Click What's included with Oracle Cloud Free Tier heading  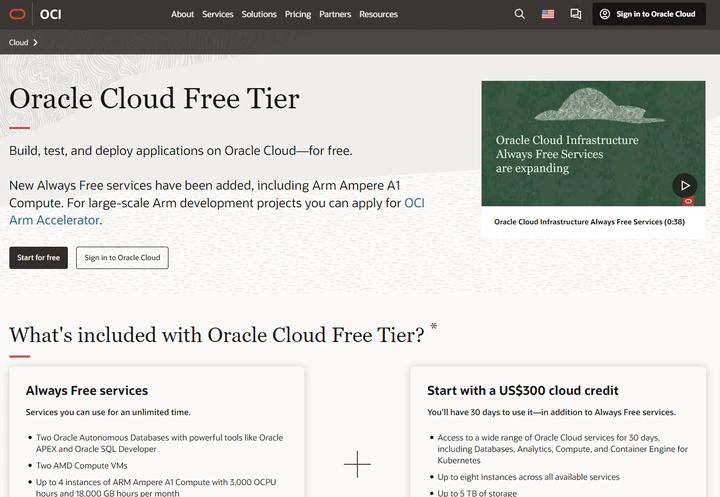217,335
